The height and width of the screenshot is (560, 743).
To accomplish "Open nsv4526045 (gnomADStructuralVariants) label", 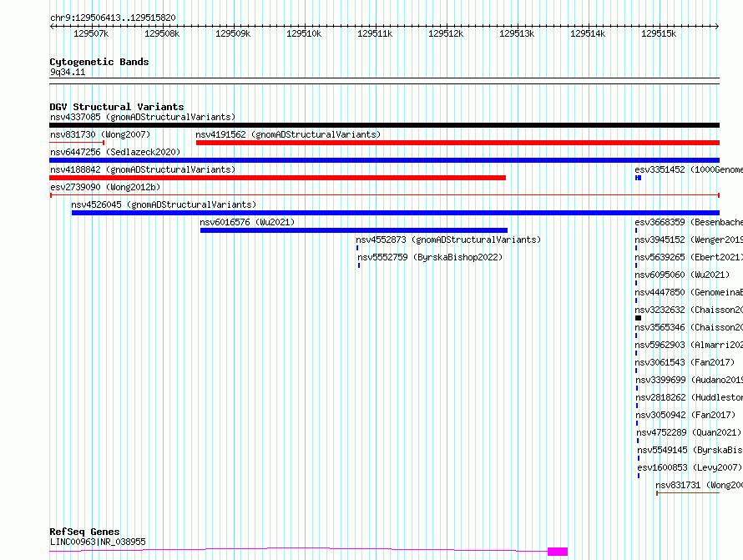I will [x=164, y=204].
